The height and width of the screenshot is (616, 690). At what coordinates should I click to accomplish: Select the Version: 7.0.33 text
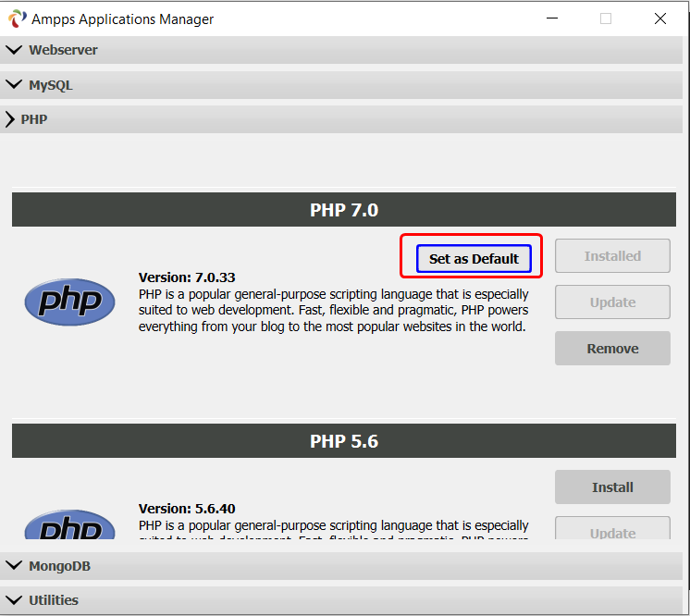click(x=187, y=277)
